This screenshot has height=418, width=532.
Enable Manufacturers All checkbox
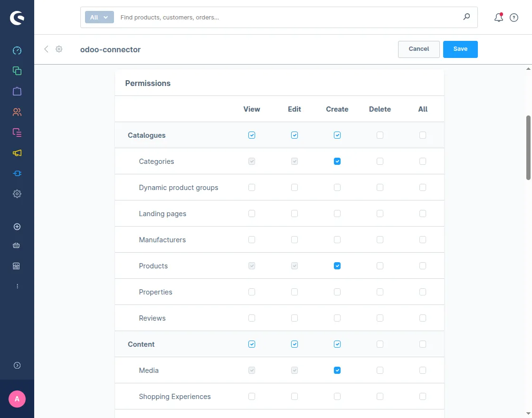(423, 239)
